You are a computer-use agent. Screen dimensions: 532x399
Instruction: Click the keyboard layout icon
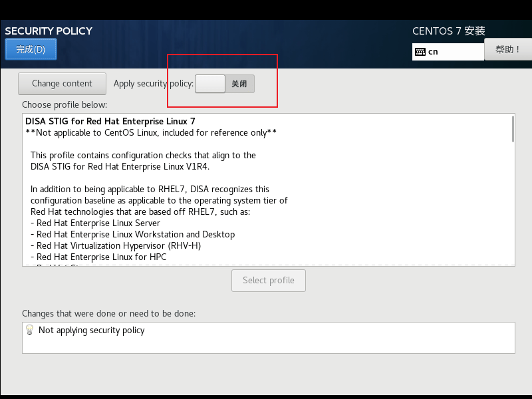pos(420,52)
